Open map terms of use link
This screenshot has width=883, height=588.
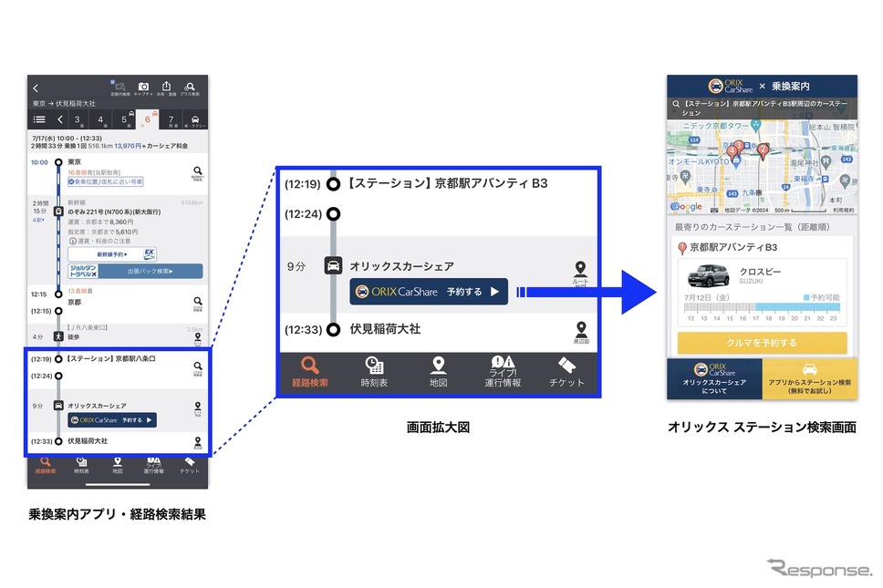pos(843,210)
